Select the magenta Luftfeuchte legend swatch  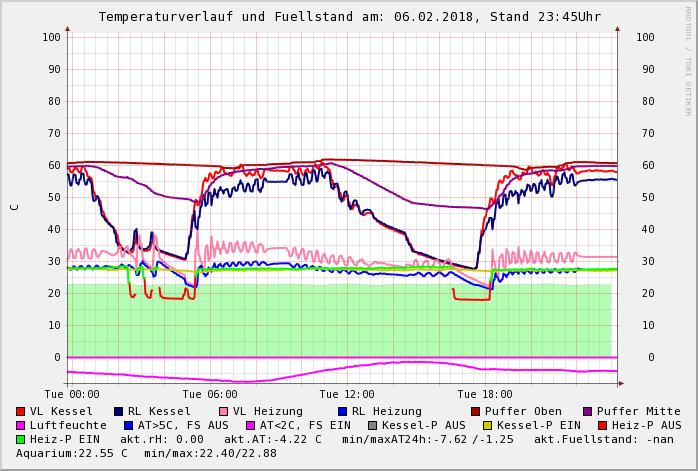[x=21, y=425]
